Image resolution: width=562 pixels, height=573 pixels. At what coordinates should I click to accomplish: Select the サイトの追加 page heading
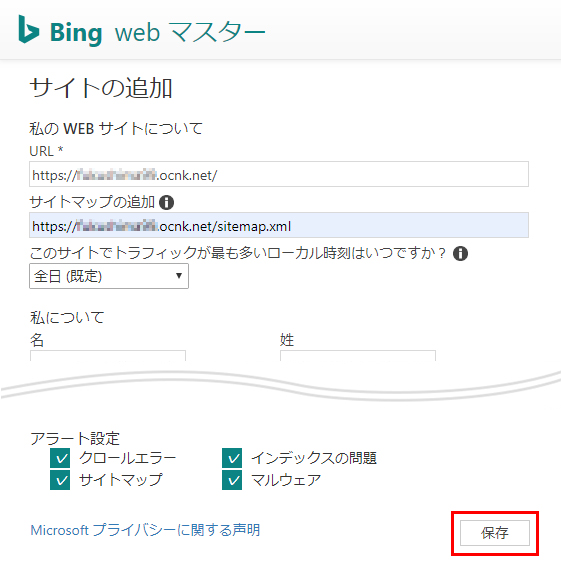[100, 88]
